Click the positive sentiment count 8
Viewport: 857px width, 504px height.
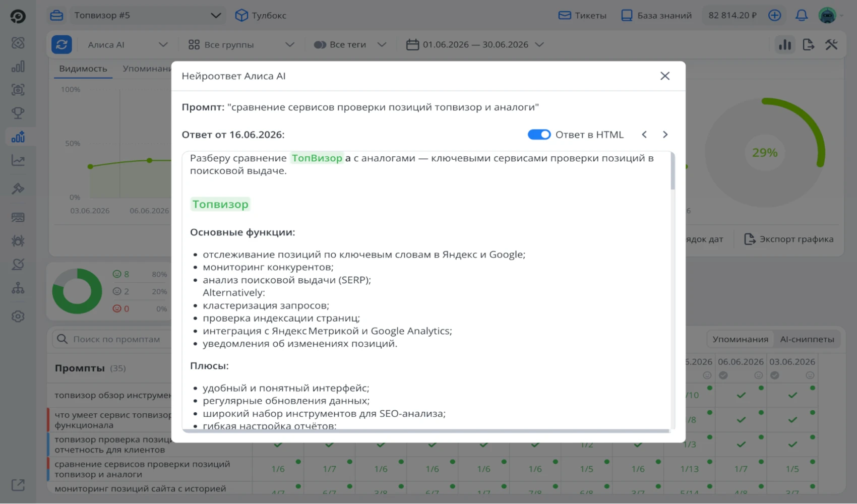pos(121,274)
